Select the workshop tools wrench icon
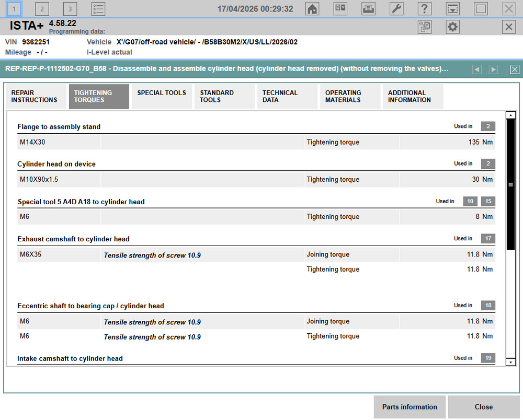523x420 pixels. pyautogui.click(x=396, y=8)
